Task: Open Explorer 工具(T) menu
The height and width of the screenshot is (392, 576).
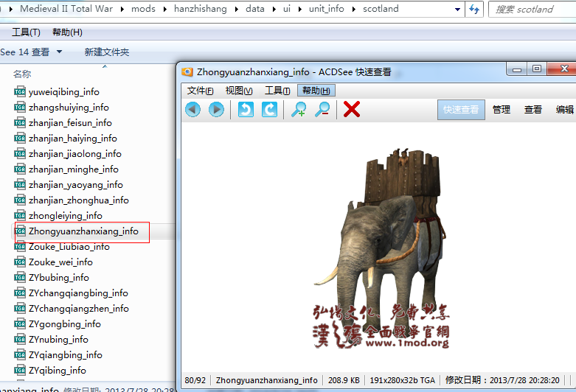Action: pyautogui.click(x=26, y=32)
